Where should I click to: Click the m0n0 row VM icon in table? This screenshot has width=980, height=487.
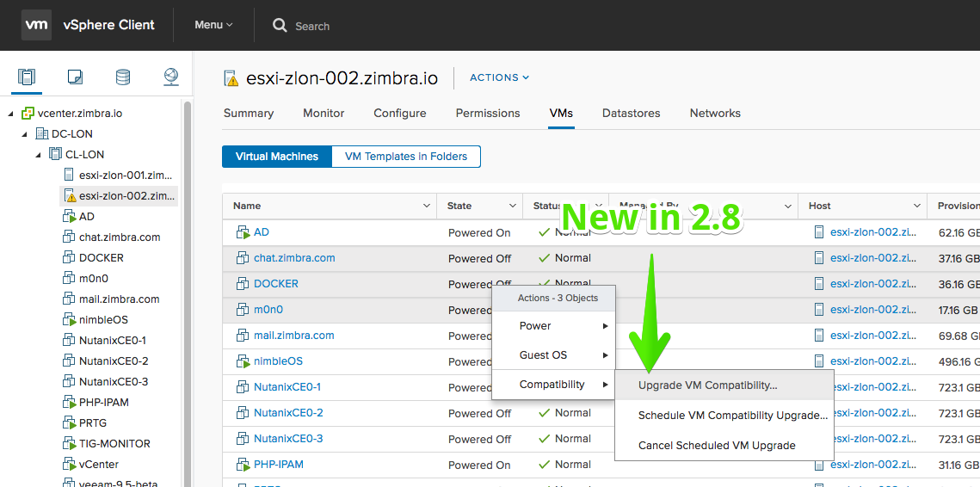(243, 310)
